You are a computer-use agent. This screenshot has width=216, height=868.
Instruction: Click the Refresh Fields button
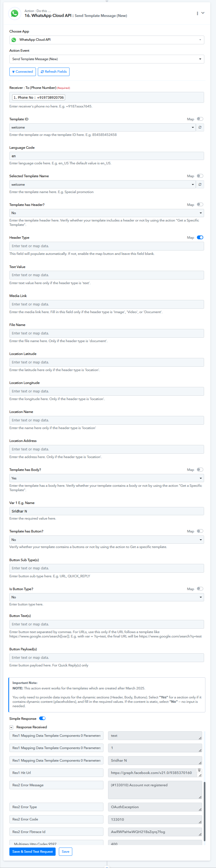coord(54,72)
